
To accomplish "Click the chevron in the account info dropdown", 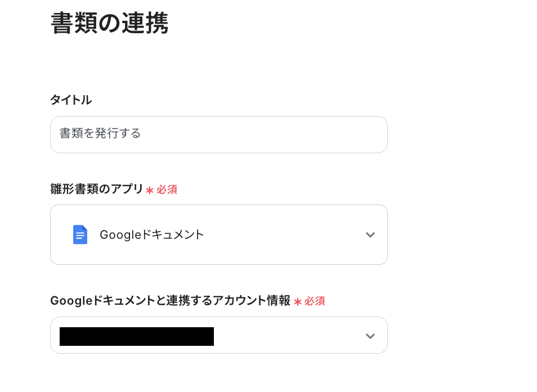I will pos(370,336).
